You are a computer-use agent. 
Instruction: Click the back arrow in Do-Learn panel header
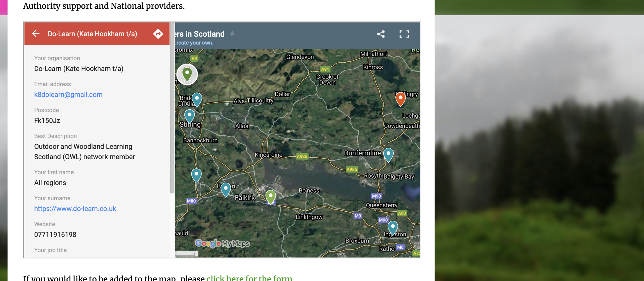pos(36,34)
